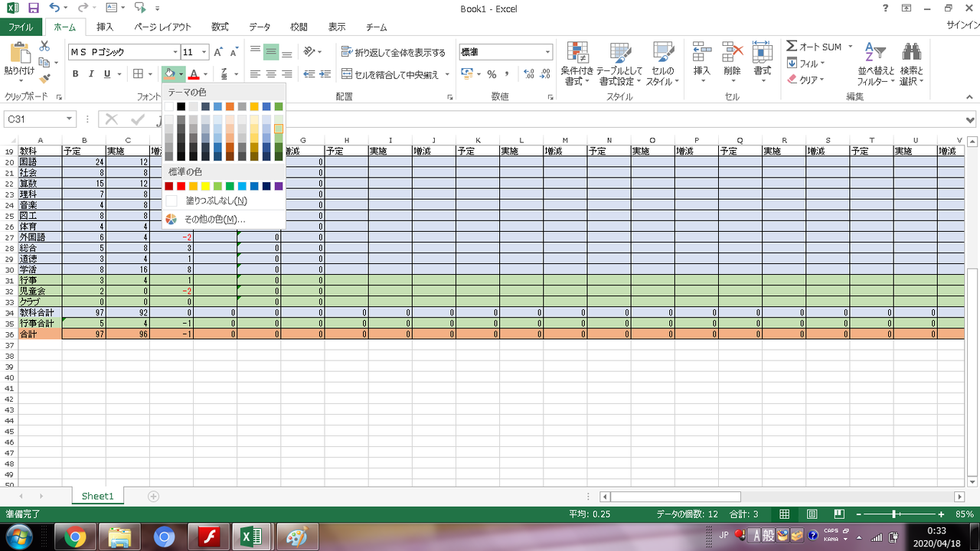Increase font size with large A icon
The image size is (980, 551).
218,52
